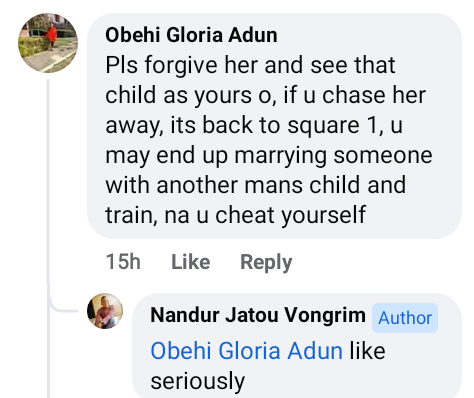Click the line 'with another mans child and'
Image resolution: width=474 pixels, height=398 pixels.
click(x=256, y=185)
